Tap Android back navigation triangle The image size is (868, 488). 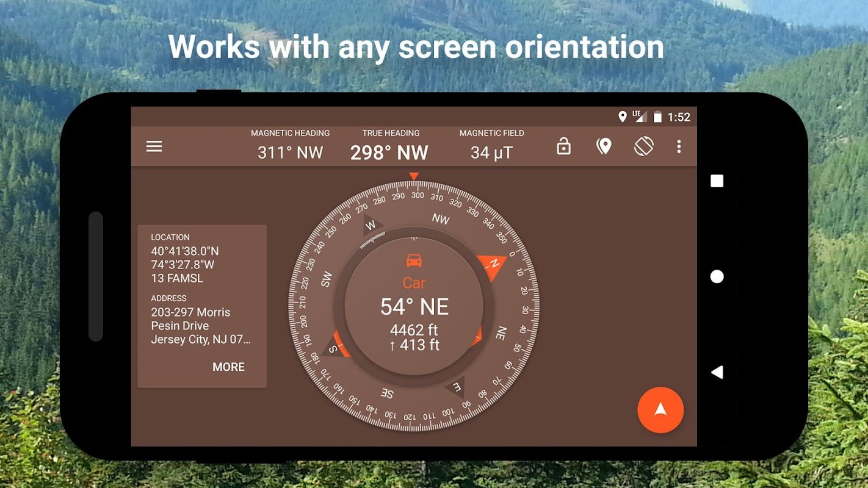[x=717, y=372]
